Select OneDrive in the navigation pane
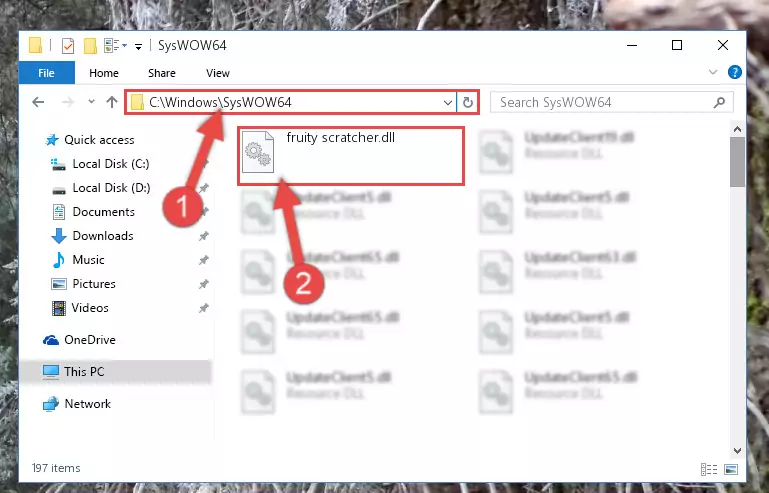The image size is (769, 493). tap(90, 340)
